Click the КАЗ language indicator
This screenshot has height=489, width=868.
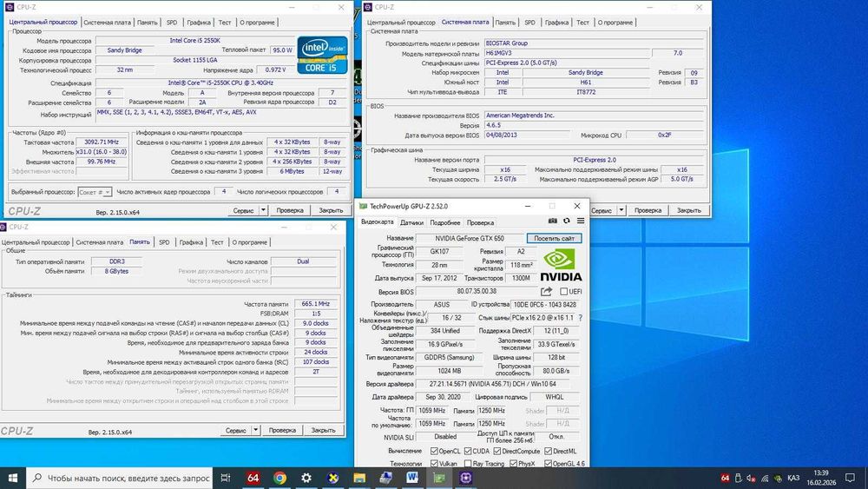pyautogui.click(x=793, y=478)
